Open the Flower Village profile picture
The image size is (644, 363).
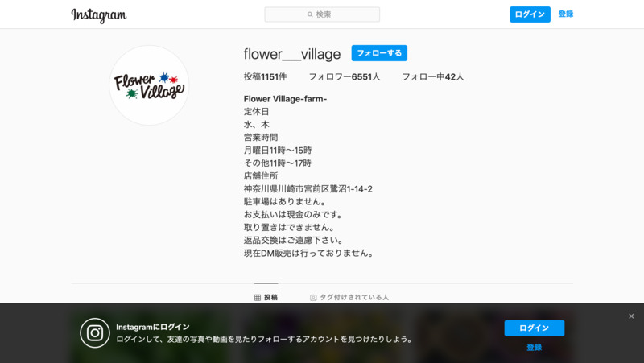pyautogui.click(x=149, y=85)
